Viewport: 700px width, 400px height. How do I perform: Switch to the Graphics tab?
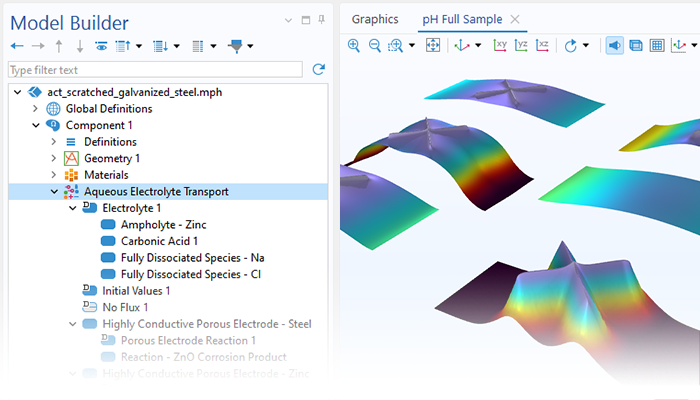coord(374,19)
